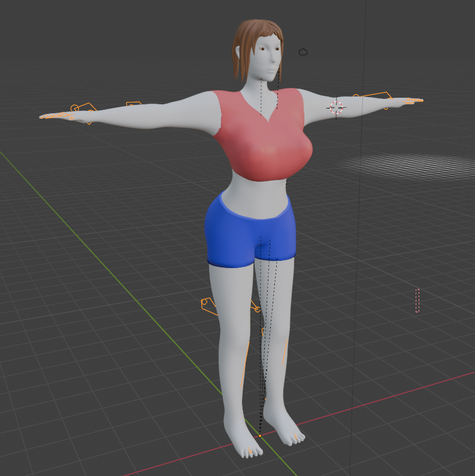475x476 pixels.
Task: Click the red-white 3D cursor crosshair
Action: click(336, 107)
